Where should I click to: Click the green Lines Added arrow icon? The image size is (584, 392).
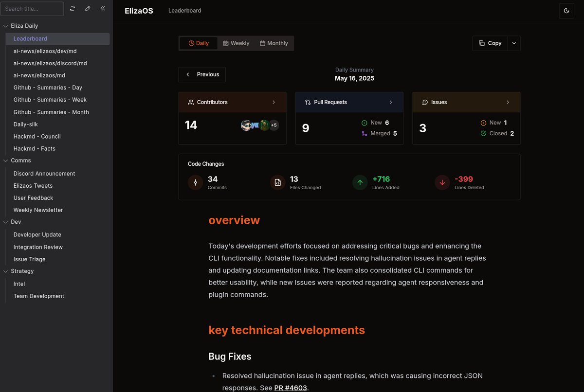click(x=360, y=182)
